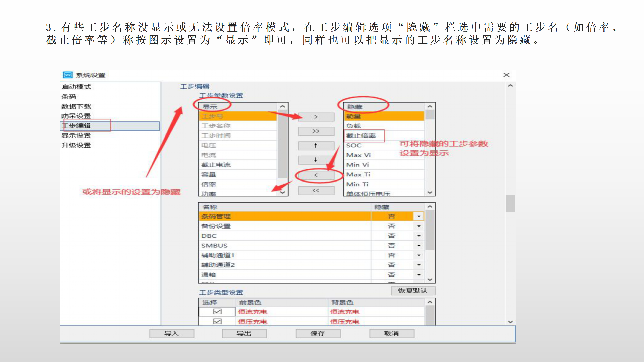The width and height of the screenshot is (644, 362).
Task: Select 能量 in the 隐藏 list
Action: point(384,116)
